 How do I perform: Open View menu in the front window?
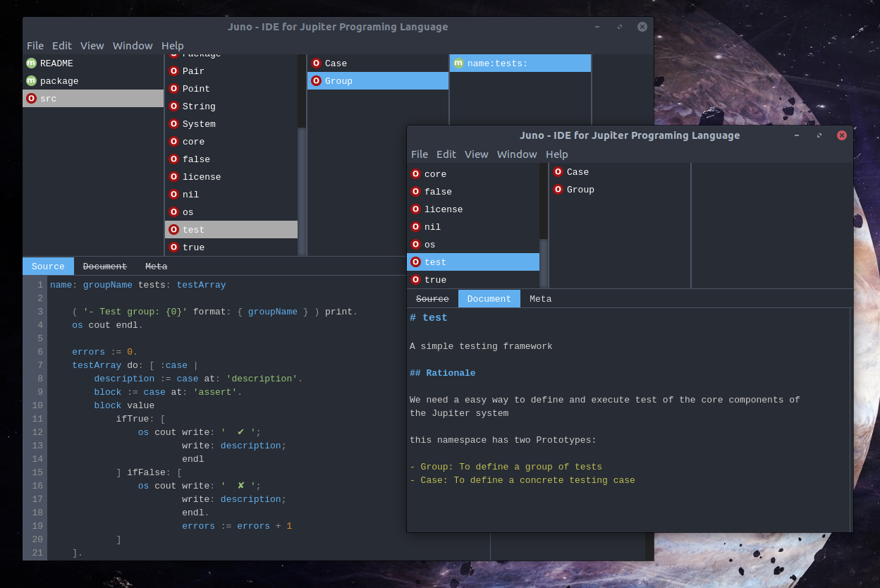click(x=477, y=154)
